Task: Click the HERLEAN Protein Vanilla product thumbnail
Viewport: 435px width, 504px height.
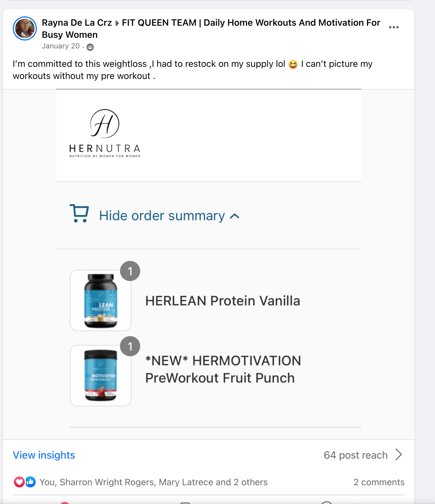Action: pyautogui.click(x=100, y=300)
